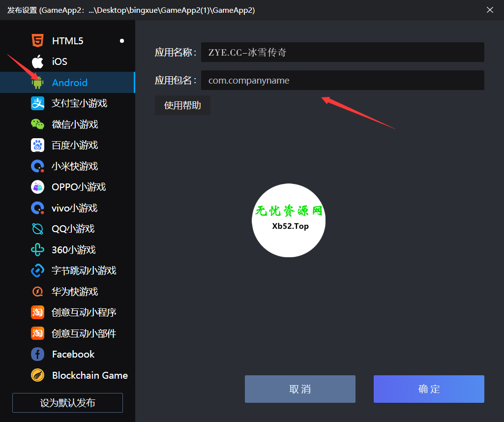Choose 百度小游戏 platform
Image resolution: width=504 pixels, height=422 pixels.
[67, 145]
